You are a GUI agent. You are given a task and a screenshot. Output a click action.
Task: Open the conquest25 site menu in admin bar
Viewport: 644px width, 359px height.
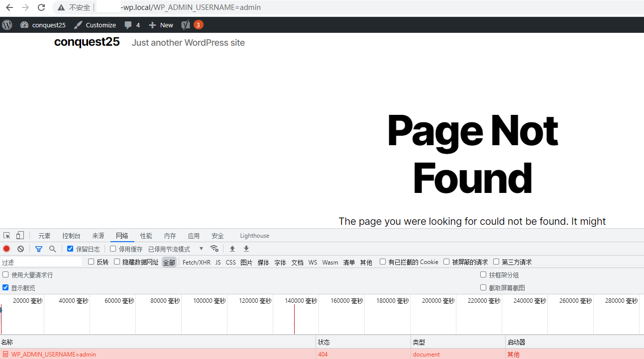pyautogui.click(x=43, y=25)
